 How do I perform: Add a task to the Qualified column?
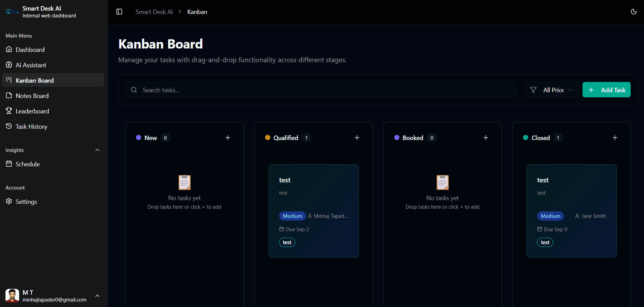(x=357, y=138)
